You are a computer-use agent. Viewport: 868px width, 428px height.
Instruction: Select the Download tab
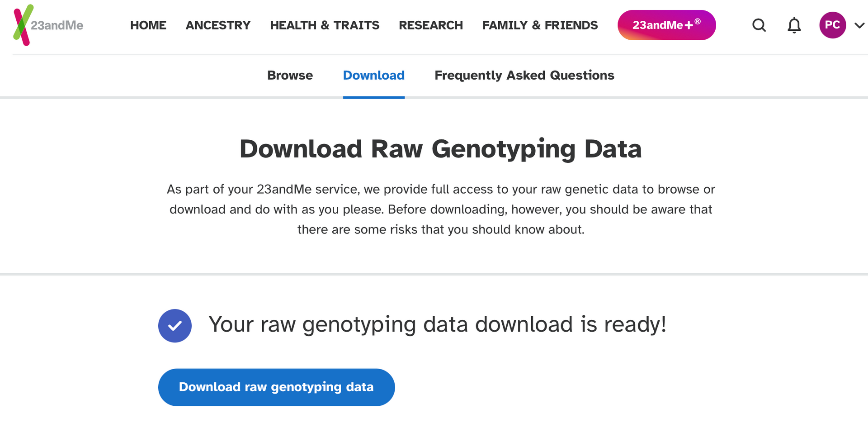[374, 76]
